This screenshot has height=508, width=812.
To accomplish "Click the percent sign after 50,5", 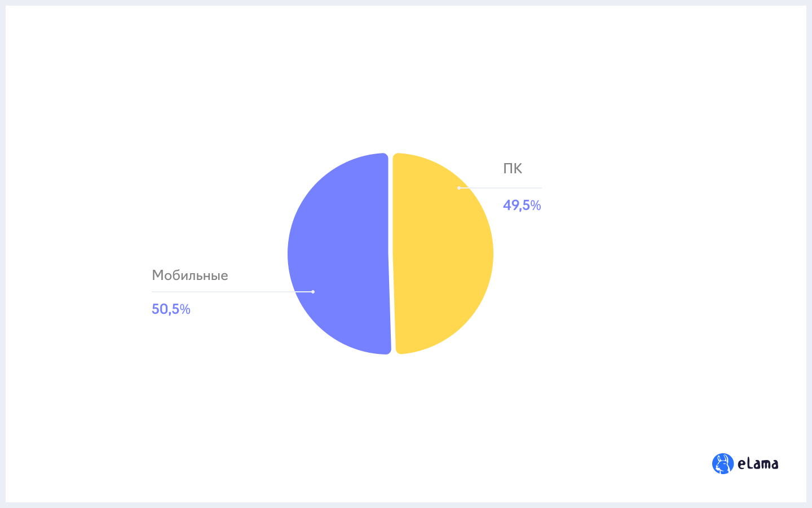I will pyautogui.click(x=185, y=309).
